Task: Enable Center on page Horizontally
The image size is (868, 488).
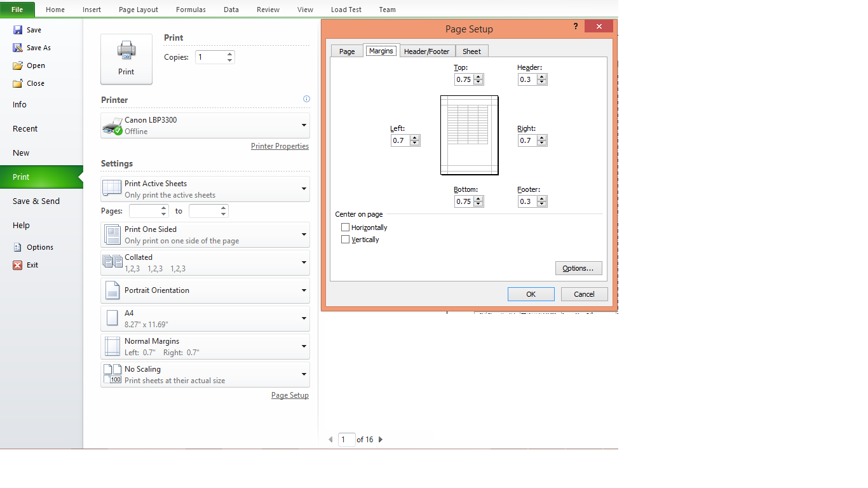Action: 345,227
